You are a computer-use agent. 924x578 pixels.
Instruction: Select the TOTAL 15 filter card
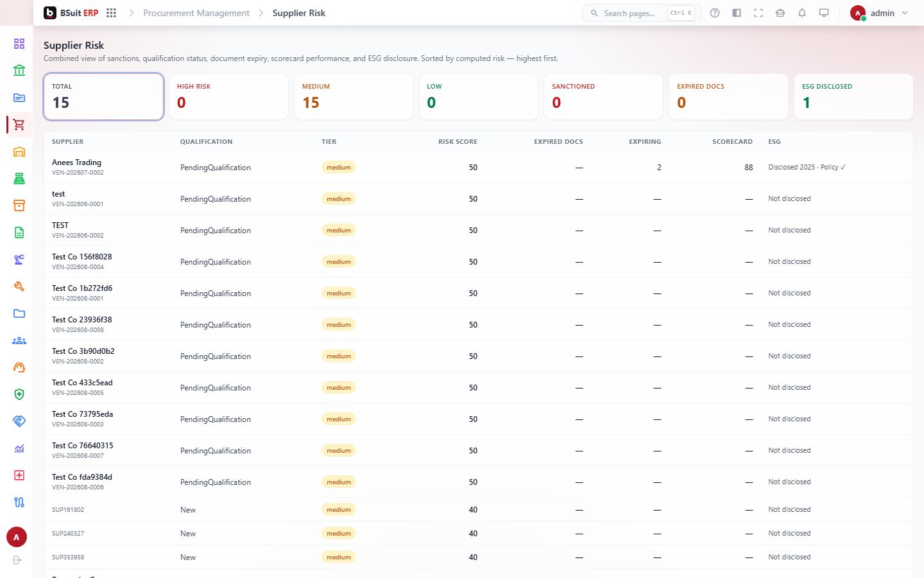point(103,96)
